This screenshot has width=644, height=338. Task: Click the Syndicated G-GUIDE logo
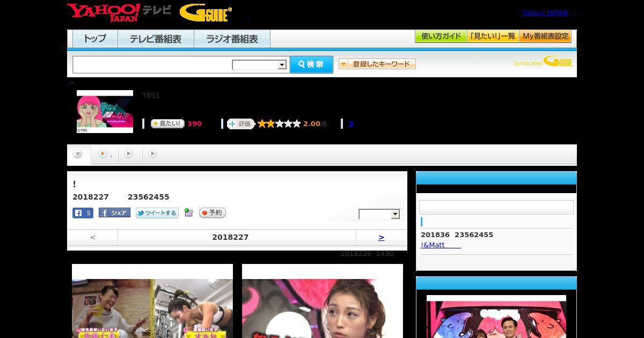[x=543, y=61]
